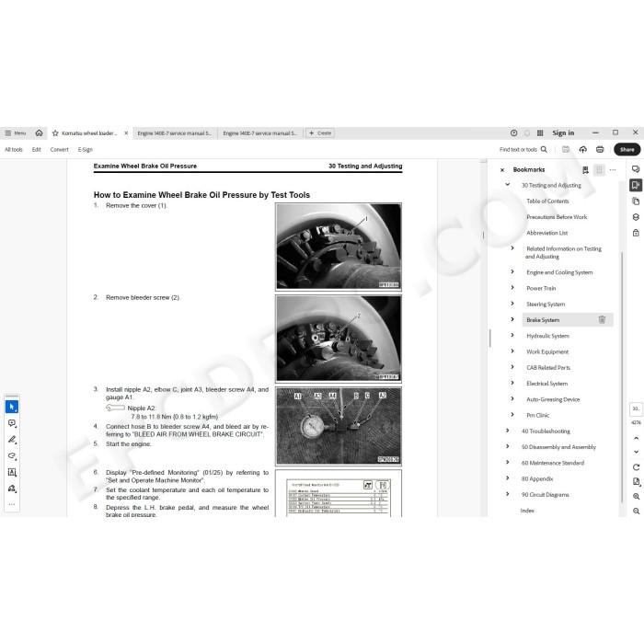
Task: Open the All tools menu
Action: click(x=14, y=149)
